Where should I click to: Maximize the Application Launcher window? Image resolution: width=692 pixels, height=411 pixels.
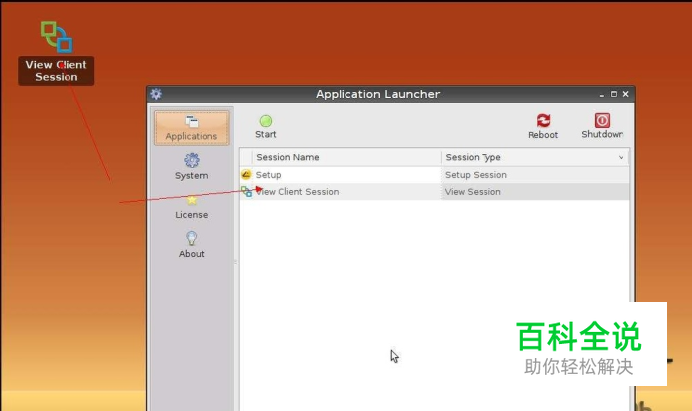click(x=613, y=94)
